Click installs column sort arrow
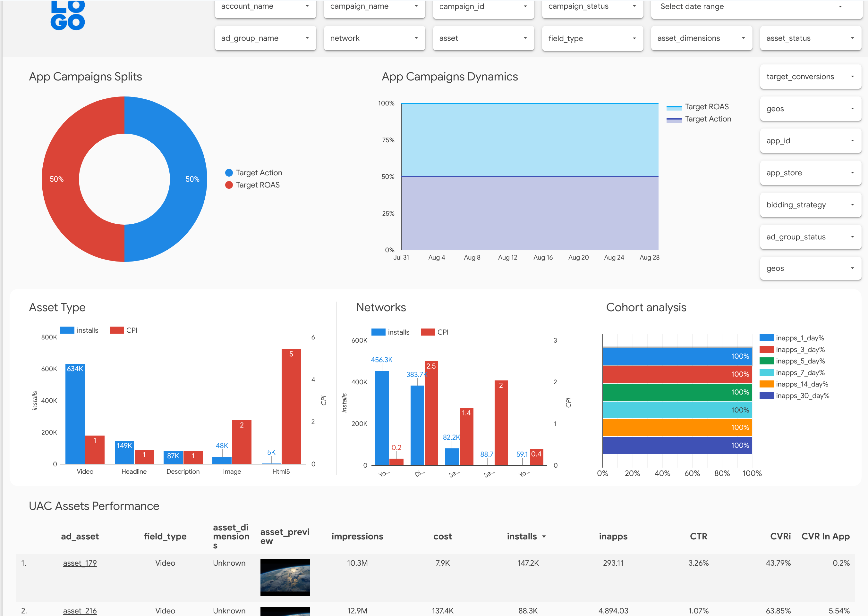 coord(544,537)
